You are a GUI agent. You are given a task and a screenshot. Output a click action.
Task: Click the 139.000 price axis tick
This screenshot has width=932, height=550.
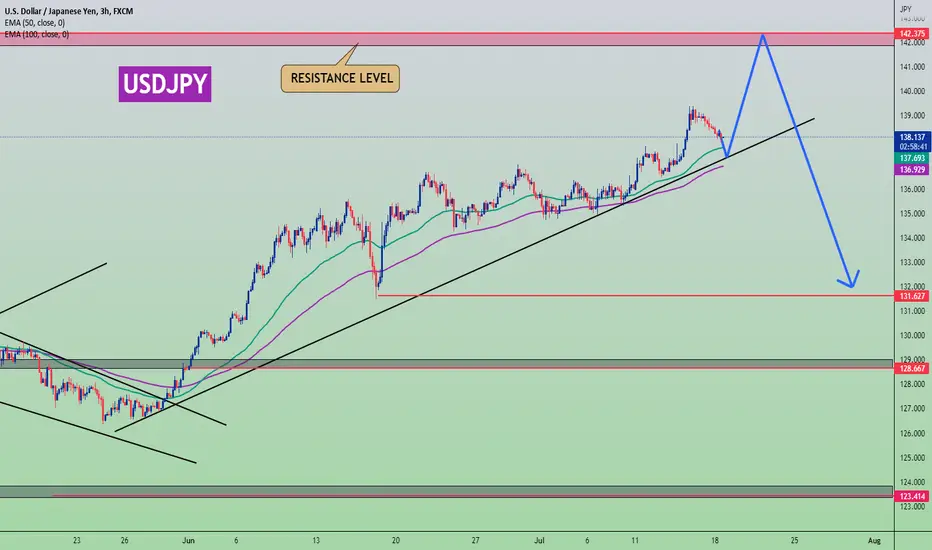click(x=912, y=115)
